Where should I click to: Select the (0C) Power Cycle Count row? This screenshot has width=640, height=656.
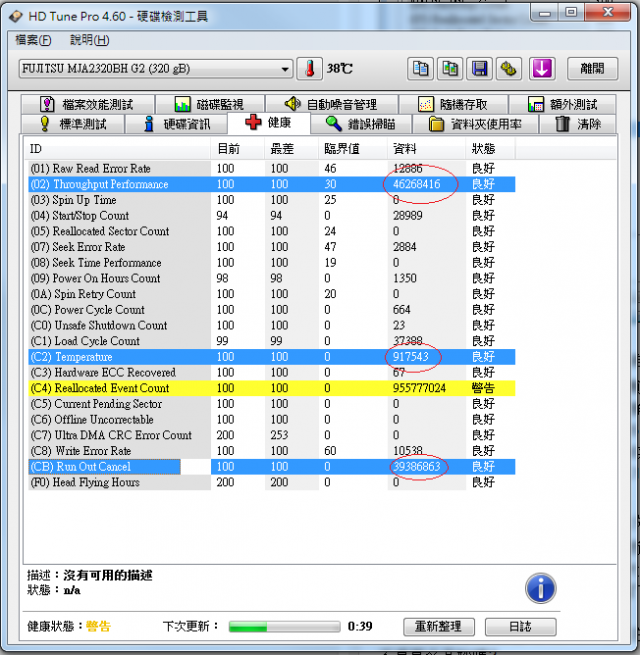(x=271, y=310)
